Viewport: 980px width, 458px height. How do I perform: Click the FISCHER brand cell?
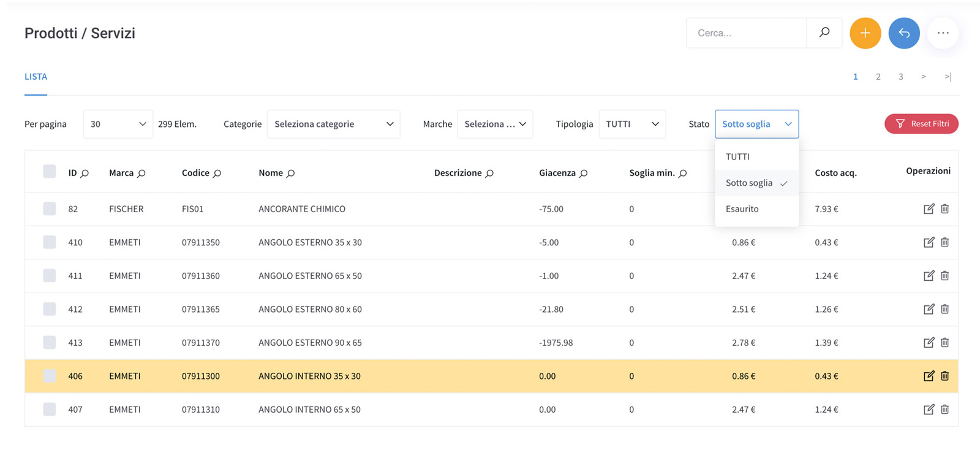coord(126,209)
